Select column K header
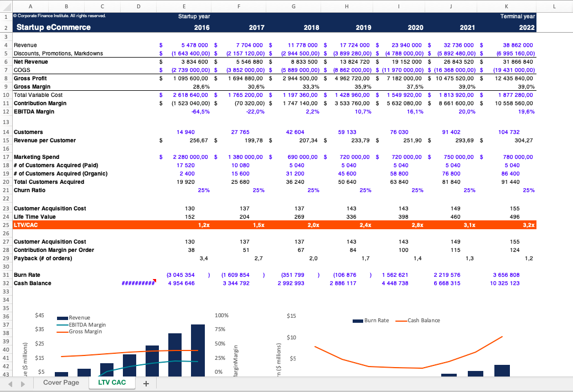Screen dimensions: 573x392 coord(508,6)
